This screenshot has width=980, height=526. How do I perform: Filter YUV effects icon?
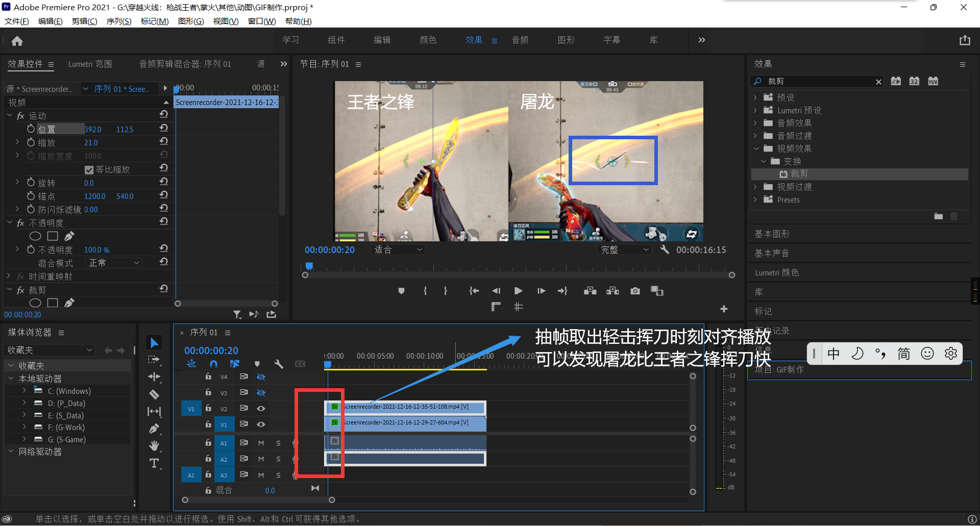[933, 81]
